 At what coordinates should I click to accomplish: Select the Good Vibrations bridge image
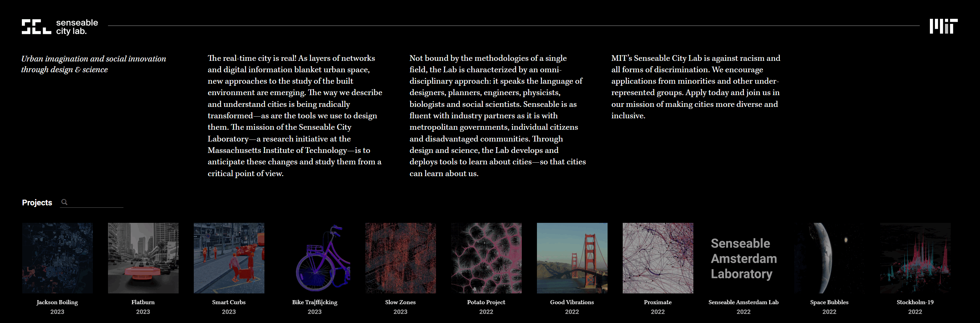click(x=572, y=258)
